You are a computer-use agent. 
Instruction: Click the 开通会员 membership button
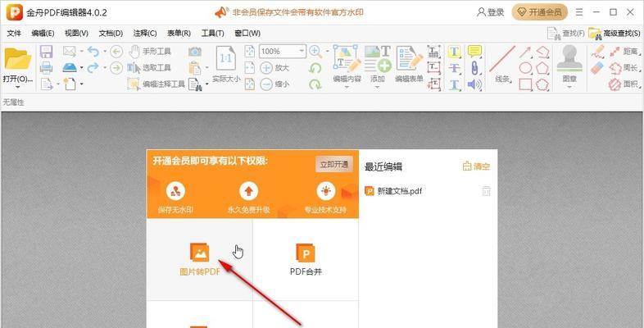pos(540,12)
